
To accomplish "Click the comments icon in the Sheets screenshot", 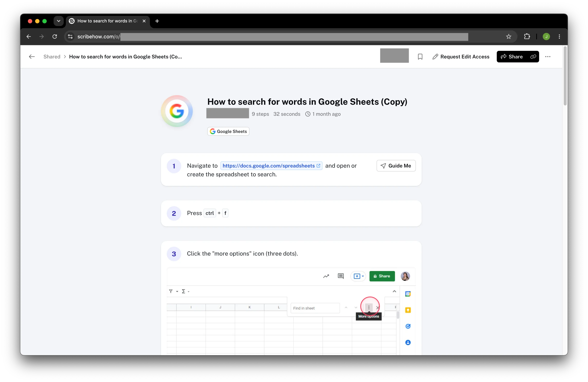I will [341, 276].
